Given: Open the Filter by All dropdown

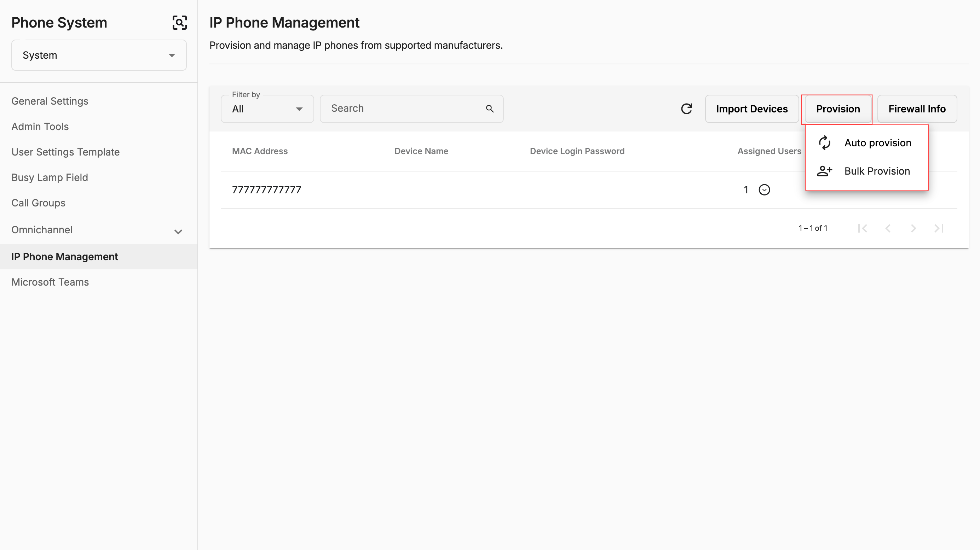Looking at the screenshot, I should point(267,109).
